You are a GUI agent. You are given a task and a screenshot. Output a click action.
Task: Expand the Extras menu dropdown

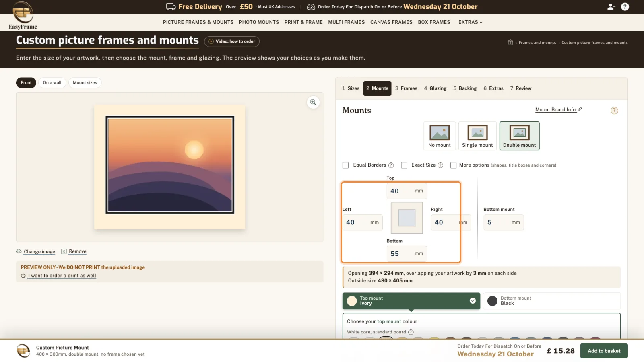pos(470,22)
